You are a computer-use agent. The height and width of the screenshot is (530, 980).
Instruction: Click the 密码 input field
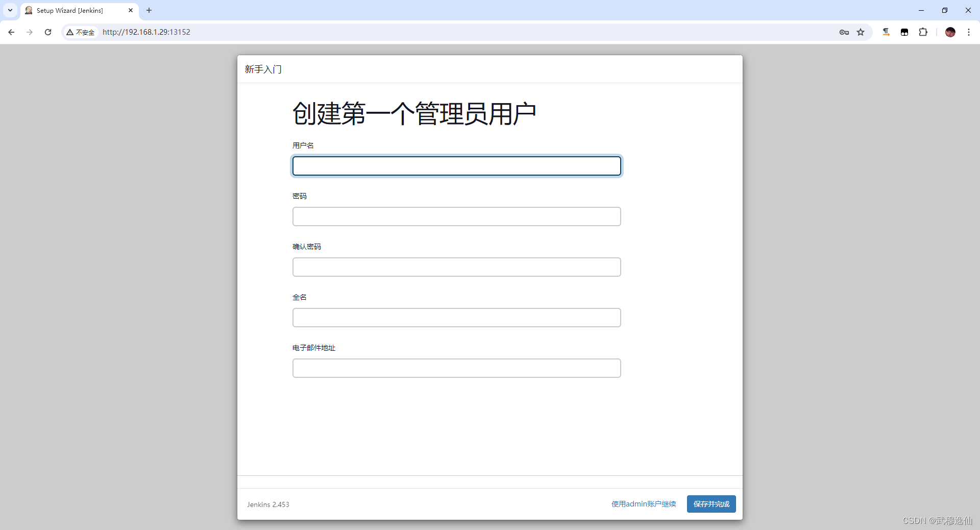click(457, 216)
